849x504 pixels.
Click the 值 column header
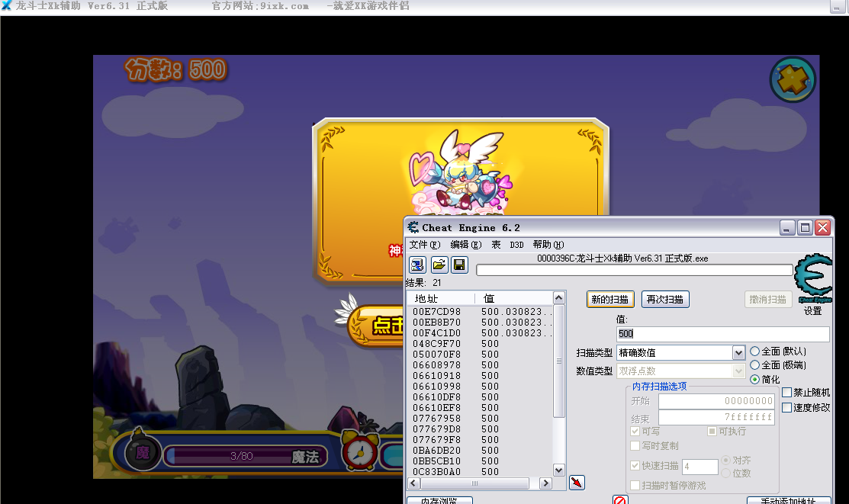[x=514, y=298]
